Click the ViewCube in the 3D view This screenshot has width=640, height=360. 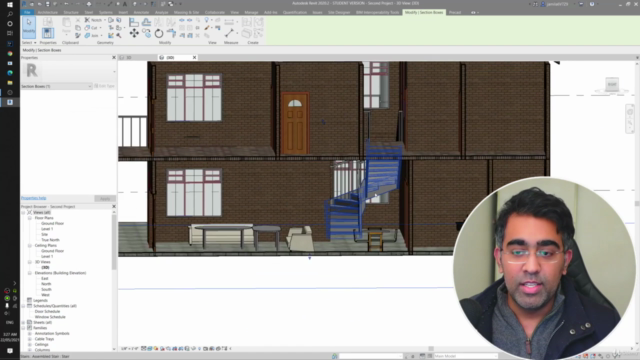[612, 84]
